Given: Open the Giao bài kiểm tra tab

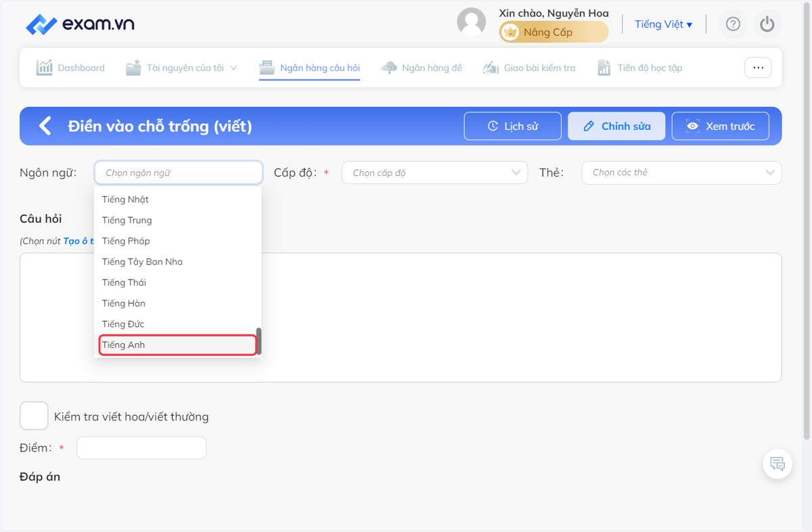Looking at the screenshot, I should tap(529, 68).
